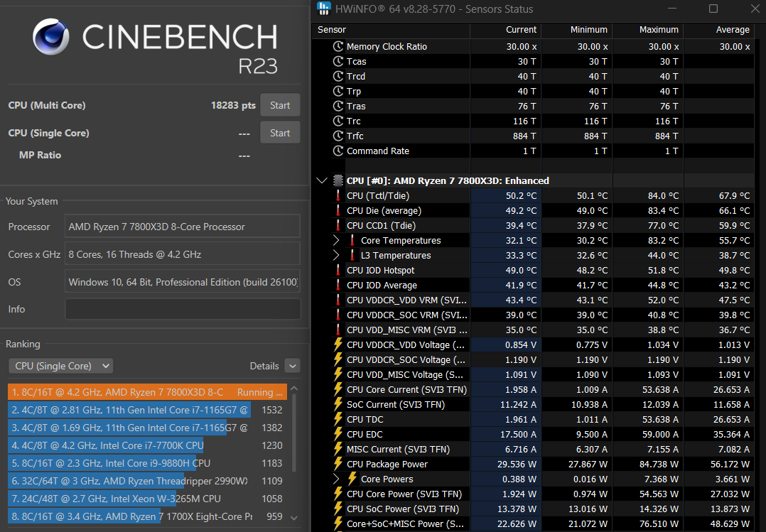Click lightning icon beside CPU EDC
This screenshot has width=766, height=532.
338,434
